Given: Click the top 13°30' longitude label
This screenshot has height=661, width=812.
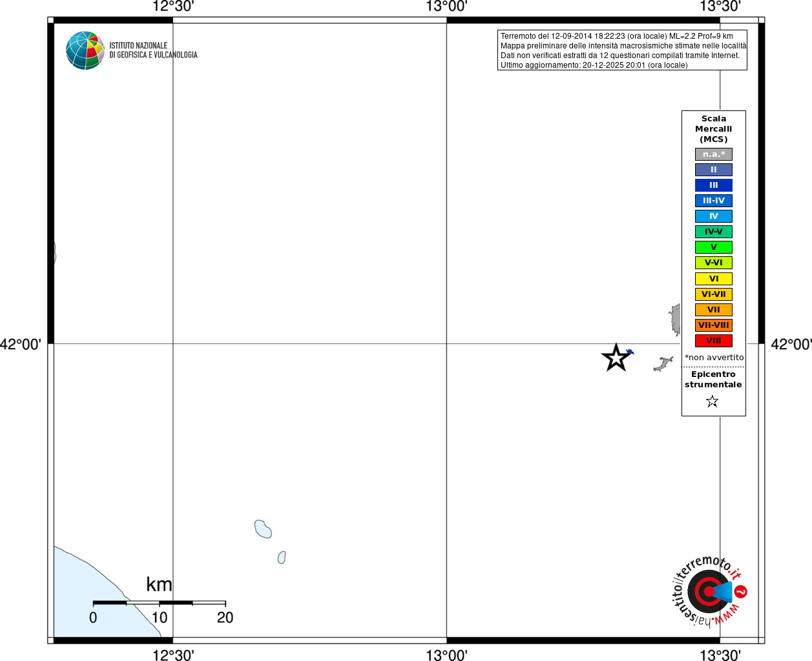Looking at the screenshot, I should 720,6.
